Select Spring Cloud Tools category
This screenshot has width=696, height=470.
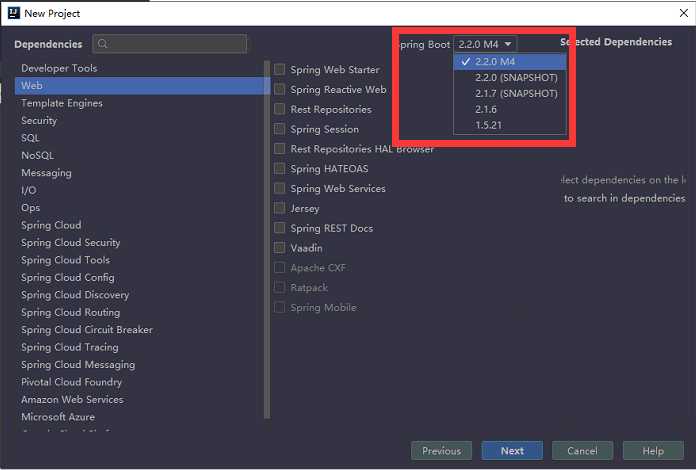(139, 260)
